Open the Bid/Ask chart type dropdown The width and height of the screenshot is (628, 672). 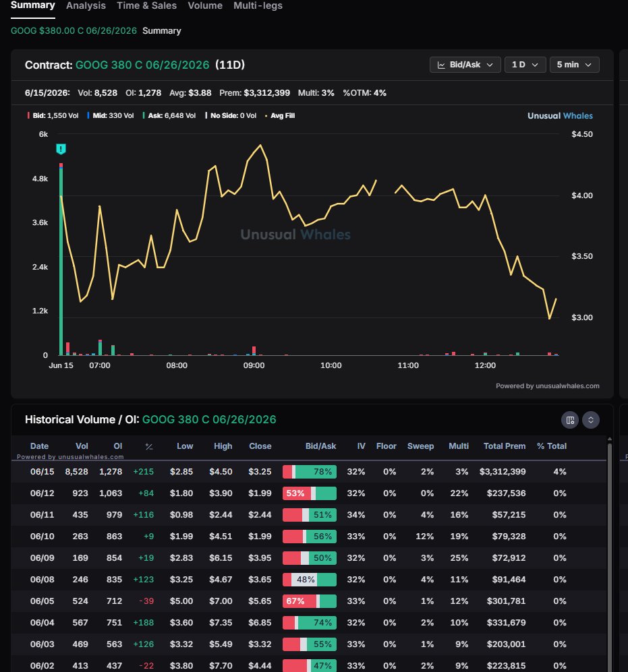tap(465, 65)
